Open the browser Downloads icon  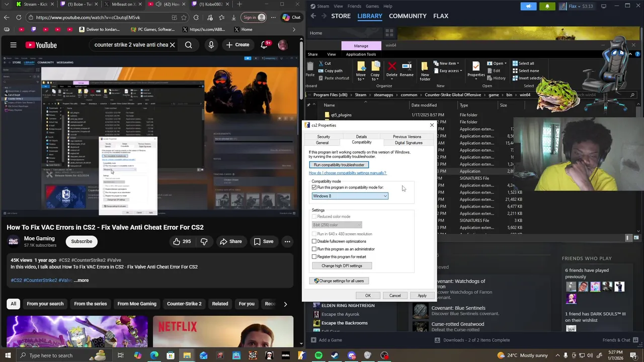[233, 18]
